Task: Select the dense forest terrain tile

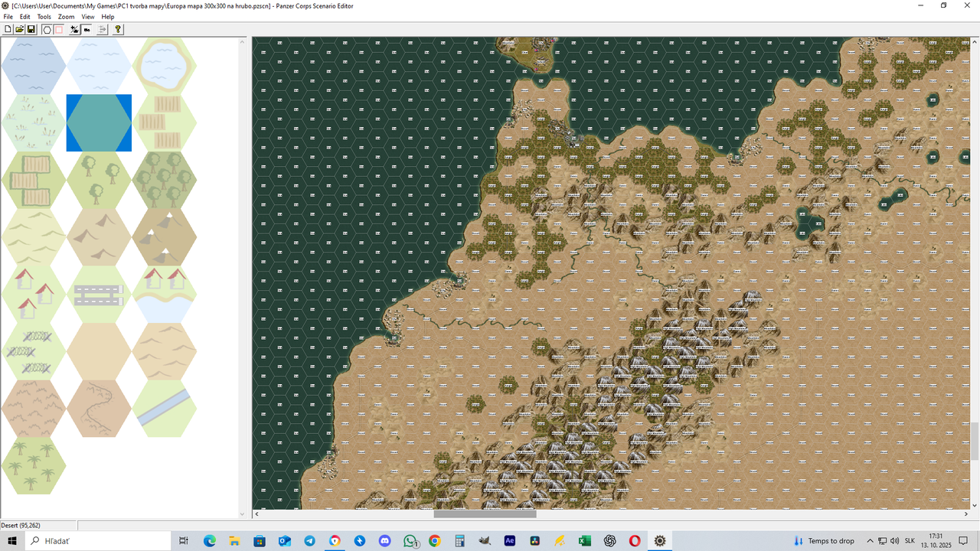Action: click(165, 180)
